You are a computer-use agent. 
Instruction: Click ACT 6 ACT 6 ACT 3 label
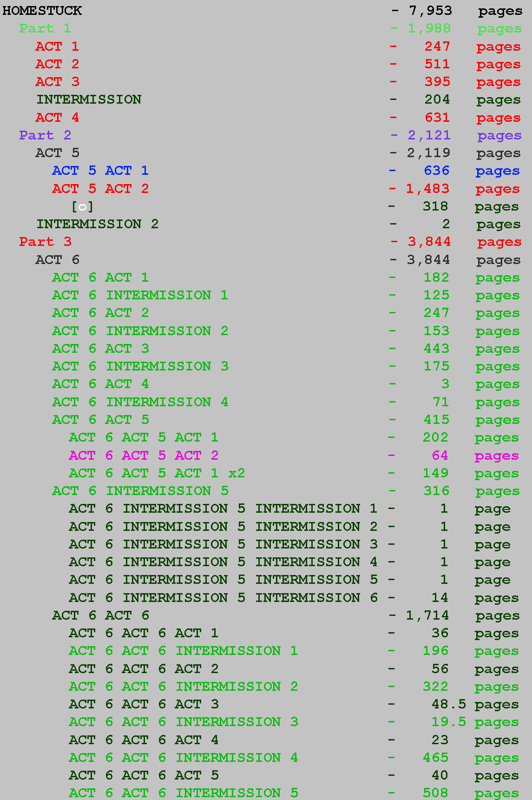144,704
